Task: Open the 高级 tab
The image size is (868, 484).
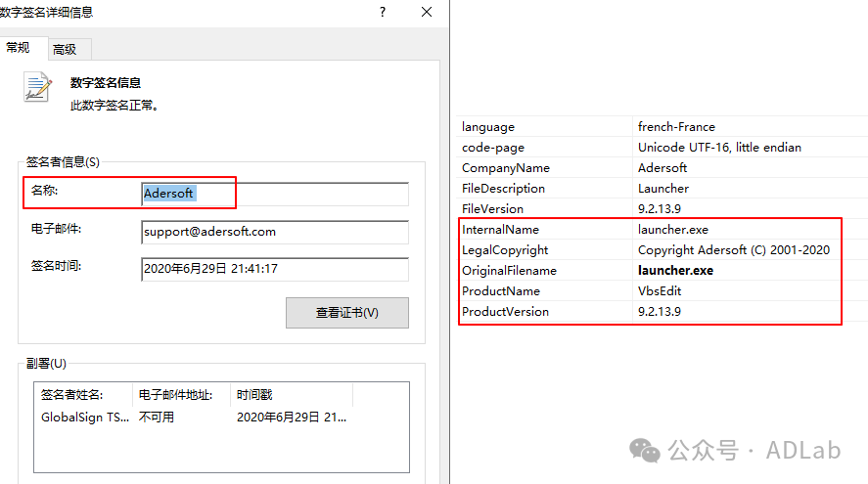Action: pyautogui.click(x=65, y=49)
